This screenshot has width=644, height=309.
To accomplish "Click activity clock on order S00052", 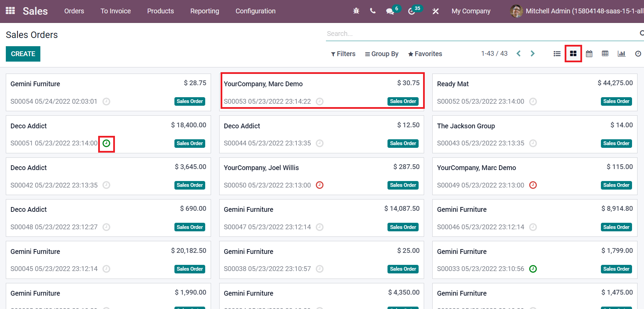I will pyautogui.click(x=533, y=101).
